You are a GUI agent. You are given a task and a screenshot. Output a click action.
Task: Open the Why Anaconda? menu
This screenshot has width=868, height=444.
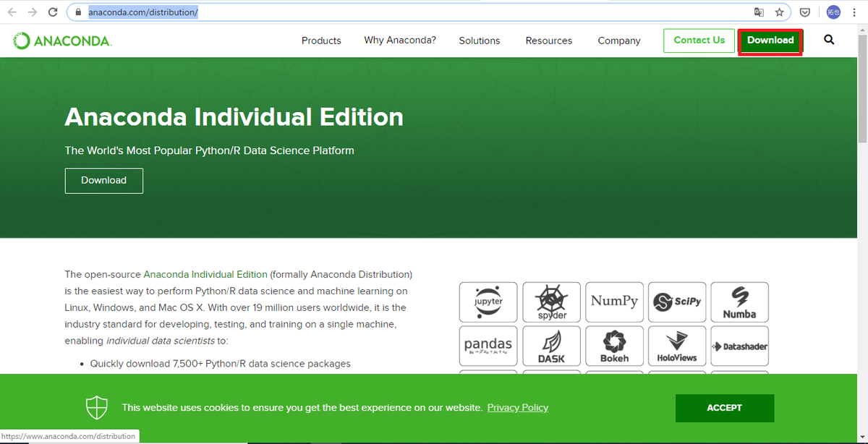[x=400, y=40]
